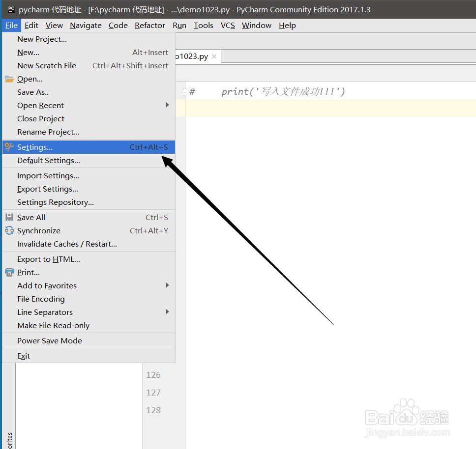Click line number 126 in the gutter
Viewport: 476px width, 449px height.
[x=153, y=375]
